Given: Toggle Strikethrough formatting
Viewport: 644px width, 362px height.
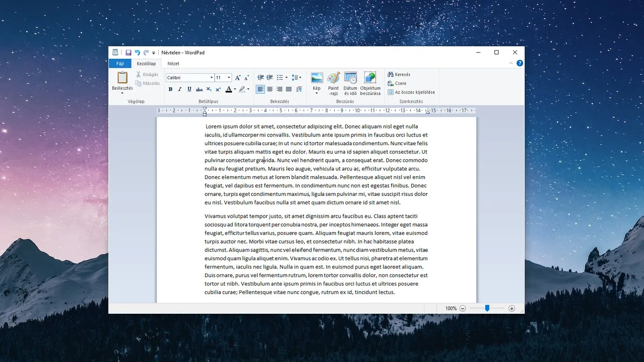Looking at the screenshot, I should click(199, 89).
